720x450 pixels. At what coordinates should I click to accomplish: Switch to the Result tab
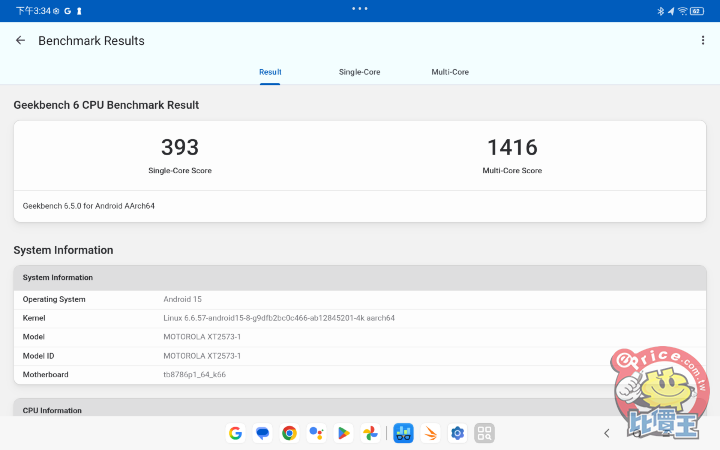pos(270,72)
